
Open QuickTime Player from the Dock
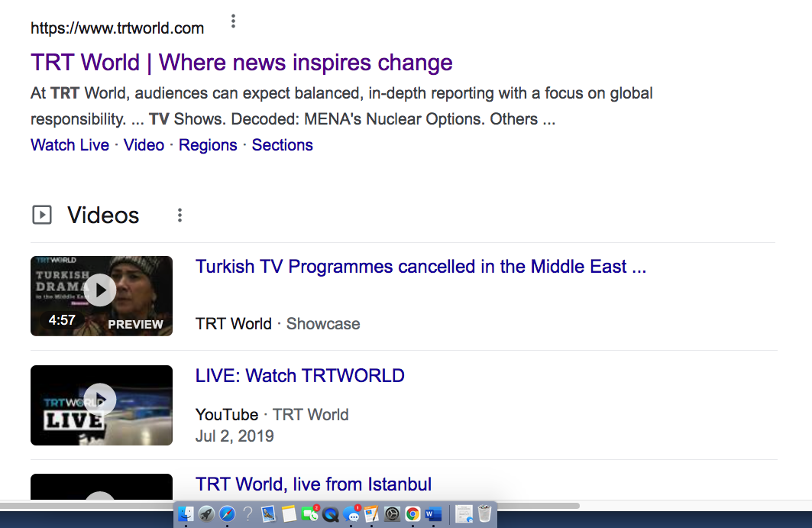(x=331, y=514)
